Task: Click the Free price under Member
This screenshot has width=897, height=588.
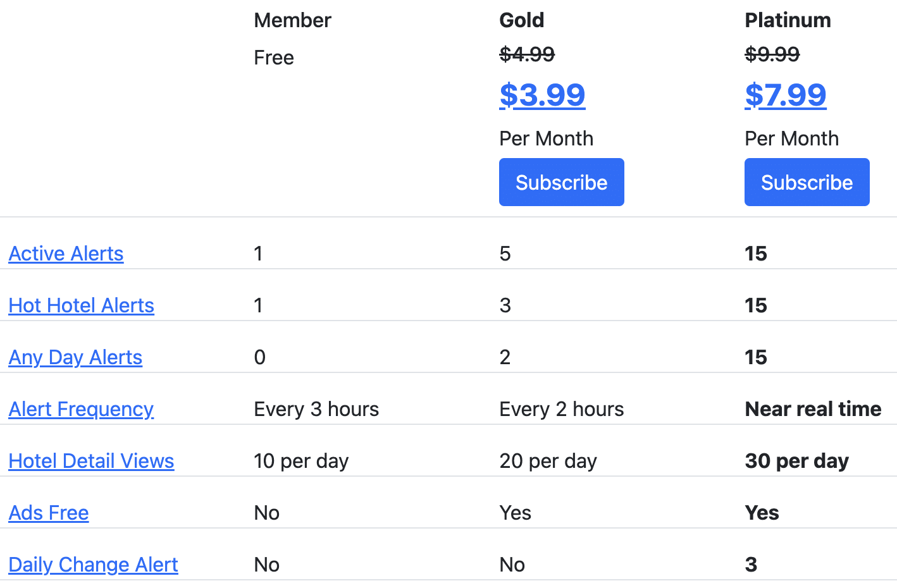Action: click(274, 58)
